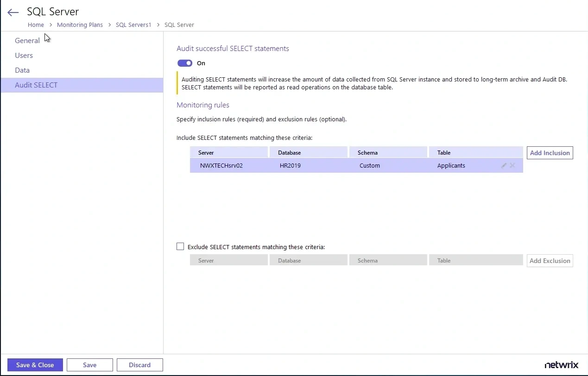Select the Data section
Screen dimensions: 588x376
22,70
